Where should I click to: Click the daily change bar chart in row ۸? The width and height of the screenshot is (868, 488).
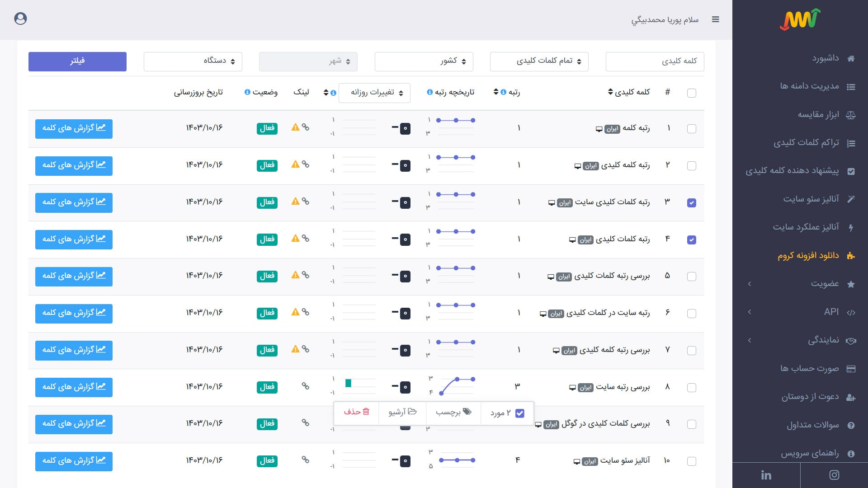pos(359,386)
